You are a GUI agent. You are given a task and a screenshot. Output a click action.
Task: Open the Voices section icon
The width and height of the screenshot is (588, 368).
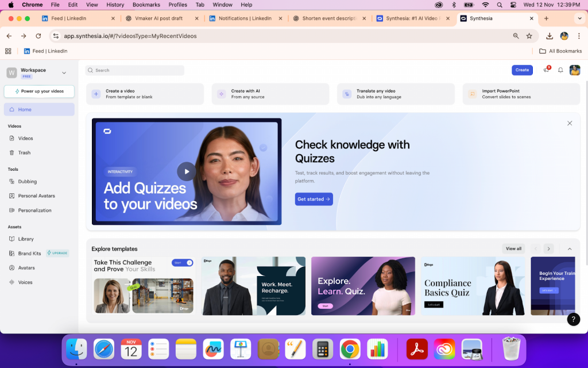tap(12, 282)
